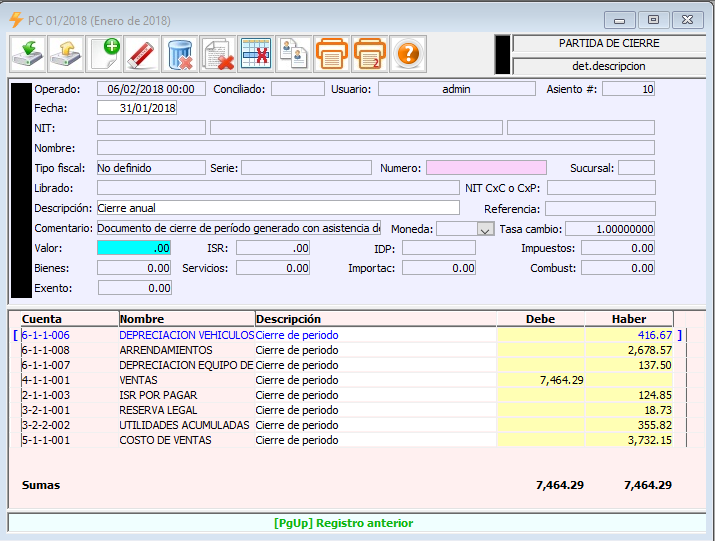The height and width of the screenshot is (541, 715).
Task: Click the Cuenta column header
Action: (x=42, y=319)
